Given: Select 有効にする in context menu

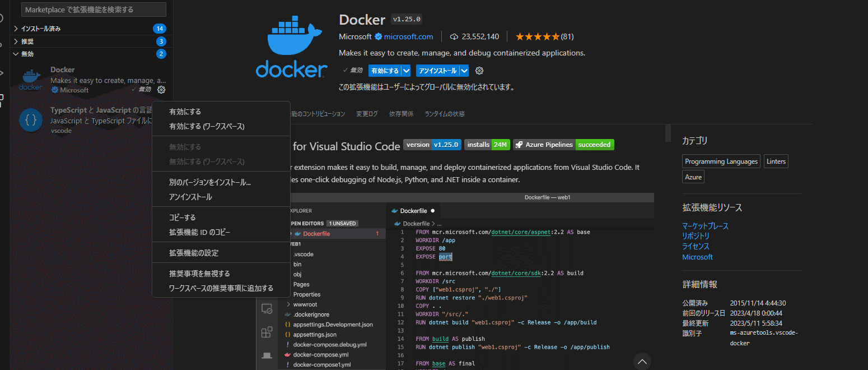Looking at the screenshot, I should (221, 112).
